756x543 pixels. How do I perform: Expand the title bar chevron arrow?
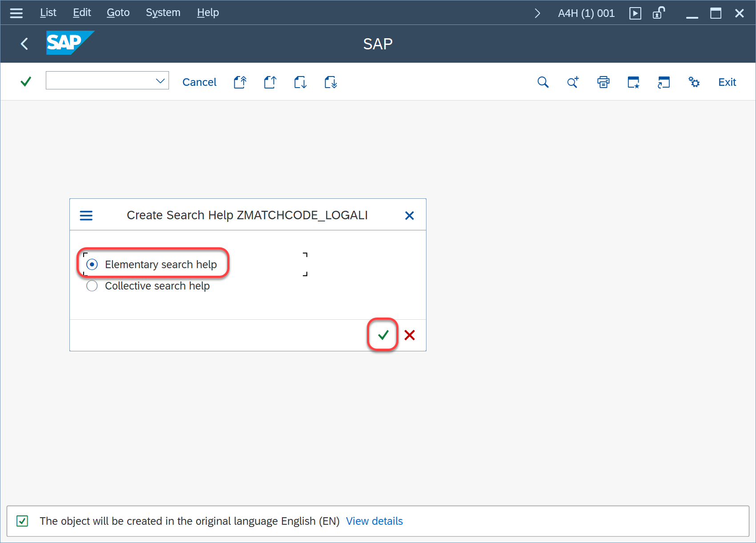(537, 13)
